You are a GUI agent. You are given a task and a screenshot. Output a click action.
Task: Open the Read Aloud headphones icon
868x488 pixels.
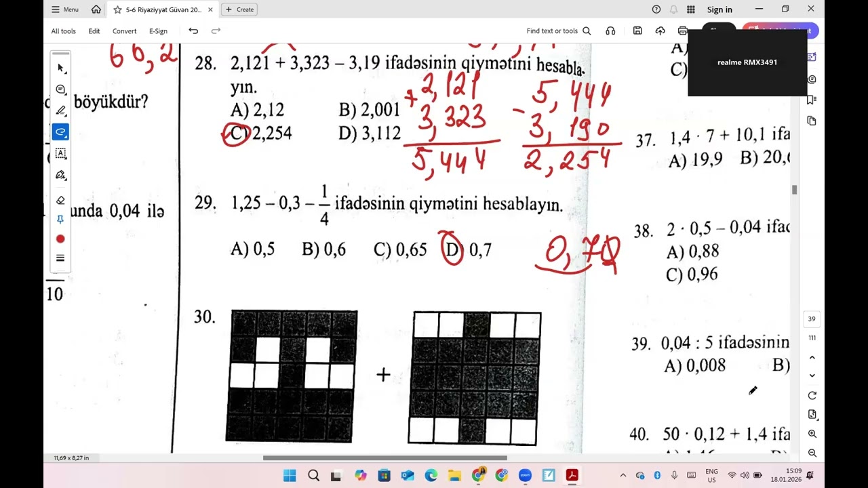610,31
